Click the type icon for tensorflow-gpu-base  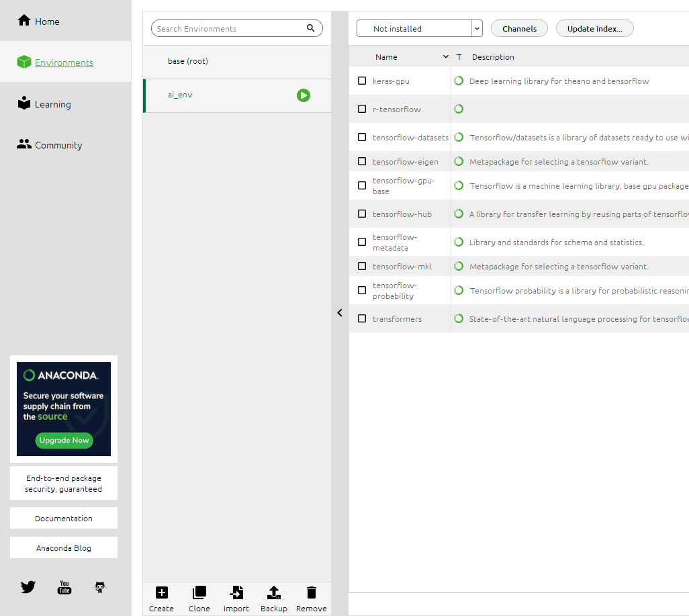458,185
